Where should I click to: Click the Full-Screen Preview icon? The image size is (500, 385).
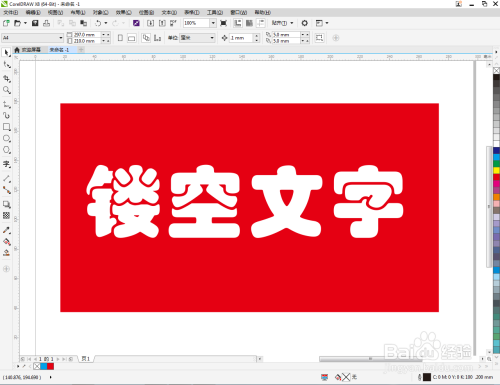[224, 23]
